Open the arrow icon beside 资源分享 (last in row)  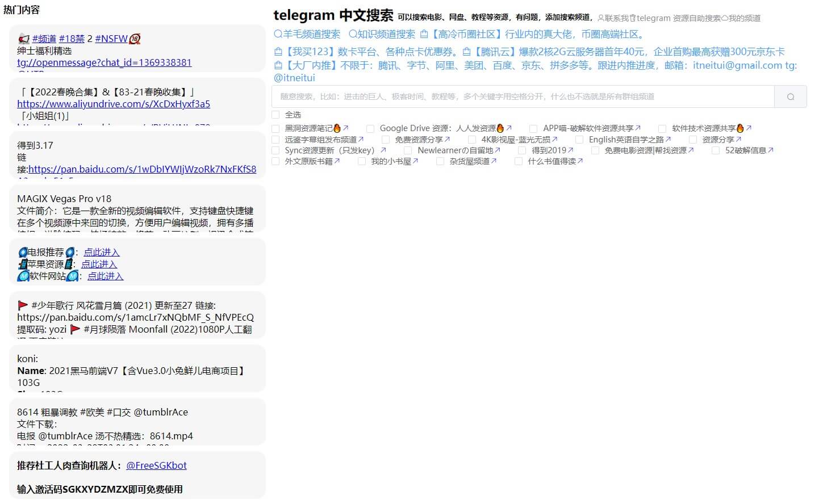(x=738, y=139)
